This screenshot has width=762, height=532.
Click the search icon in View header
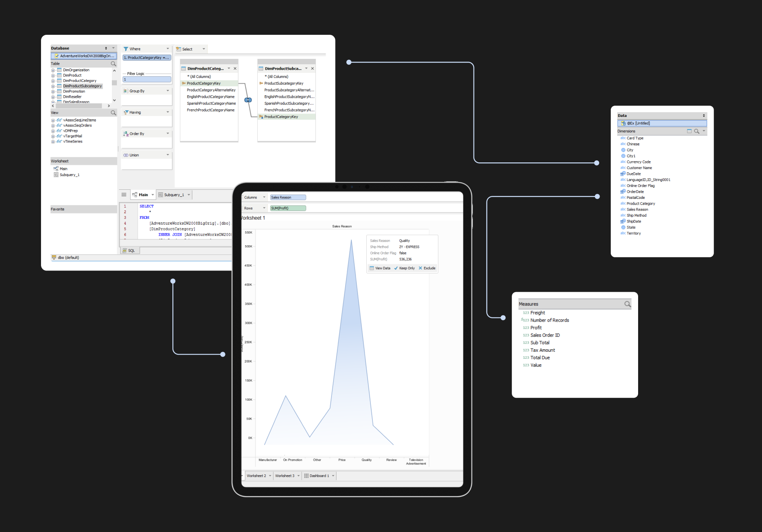(x=113, y=113)
